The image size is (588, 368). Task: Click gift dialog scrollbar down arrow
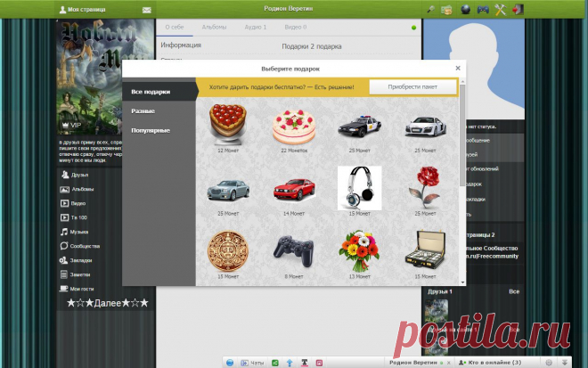click(462, 282)
